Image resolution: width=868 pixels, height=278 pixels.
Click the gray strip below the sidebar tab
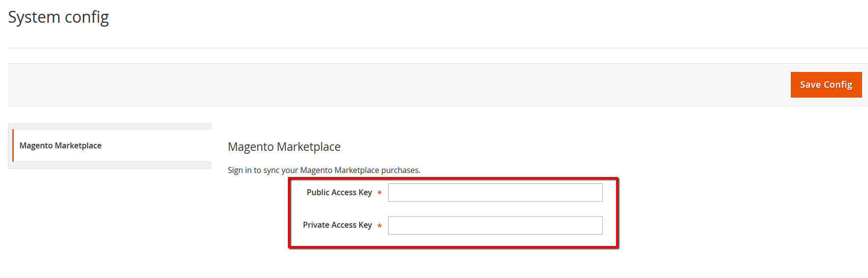tap(109, 165)
